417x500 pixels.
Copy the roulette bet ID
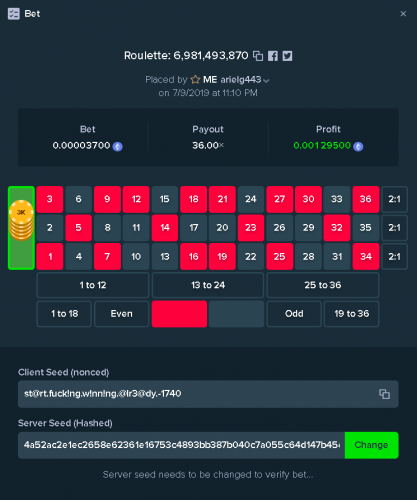258,56
